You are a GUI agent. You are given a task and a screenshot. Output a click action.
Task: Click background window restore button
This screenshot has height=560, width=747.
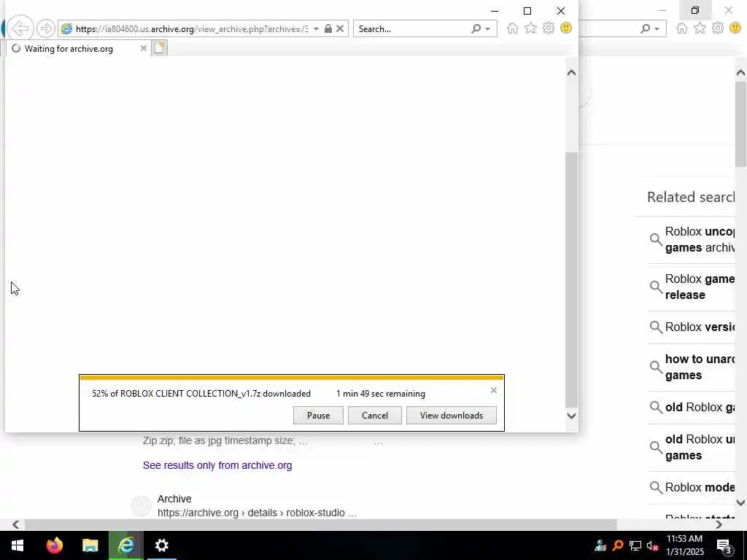pos(695,10)
